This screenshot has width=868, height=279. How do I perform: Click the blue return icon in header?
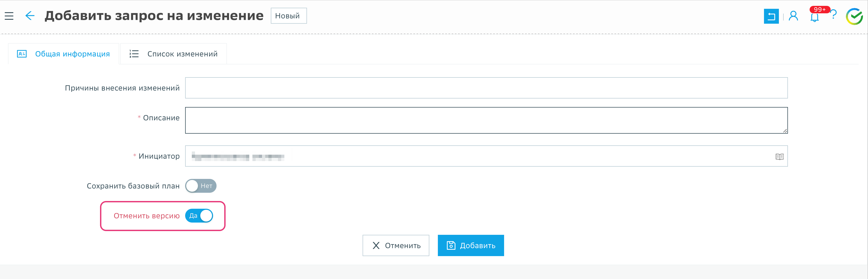tap(771, 16)
